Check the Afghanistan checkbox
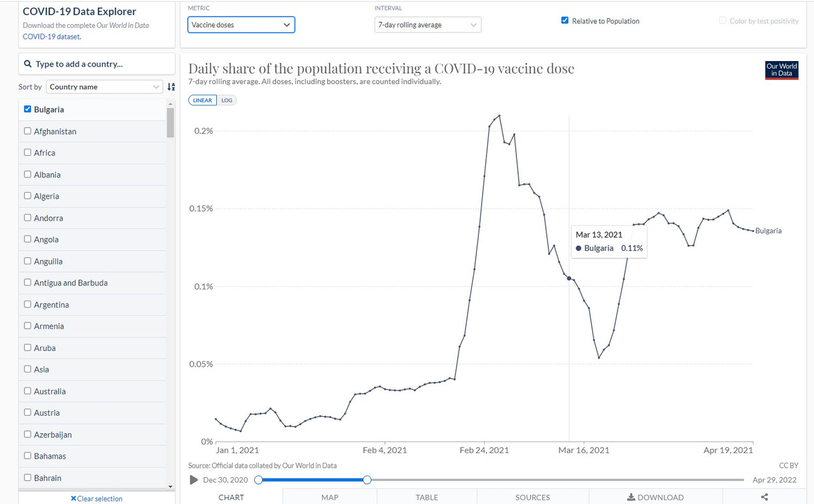This screenshot has width=814, height=504. point(27,131)
